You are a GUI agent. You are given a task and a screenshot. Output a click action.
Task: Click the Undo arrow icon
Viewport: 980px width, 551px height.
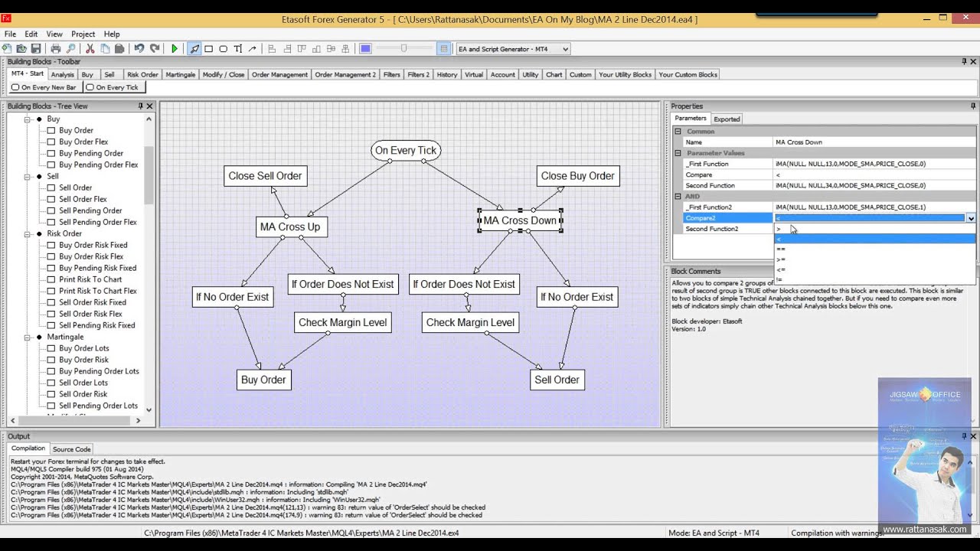click(139, 49)
